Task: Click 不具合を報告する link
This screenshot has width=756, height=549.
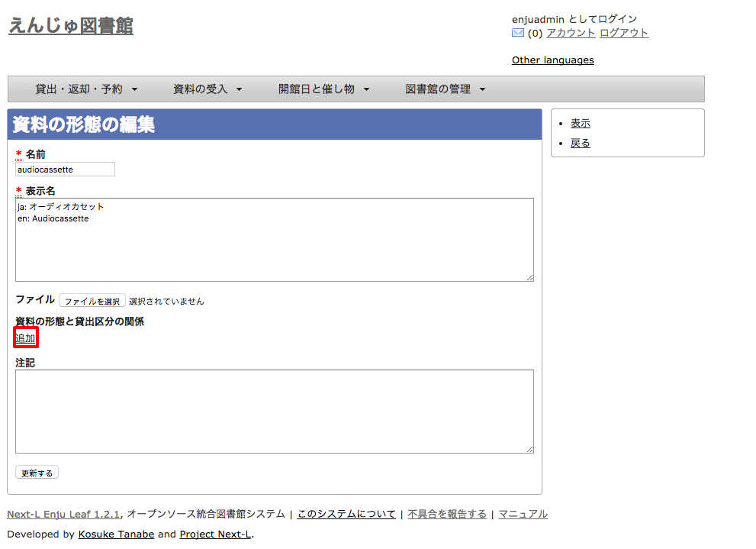Action: (447, 515)
